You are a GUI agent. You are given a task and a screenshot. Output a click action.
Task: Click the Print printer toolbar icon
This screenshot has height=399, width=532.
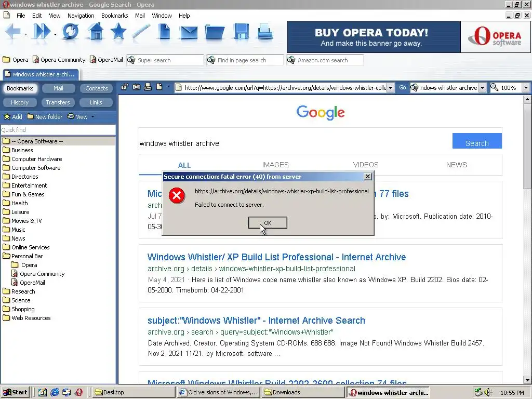click(x=265, y=32)
